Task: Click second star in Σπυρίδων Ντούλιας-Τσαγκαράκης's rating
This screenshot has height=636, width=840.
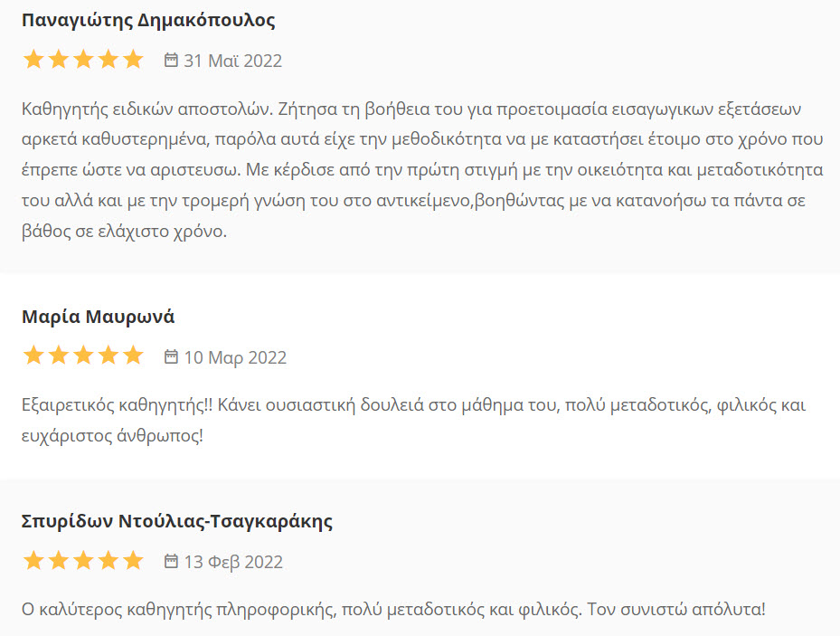Action: 59,560
